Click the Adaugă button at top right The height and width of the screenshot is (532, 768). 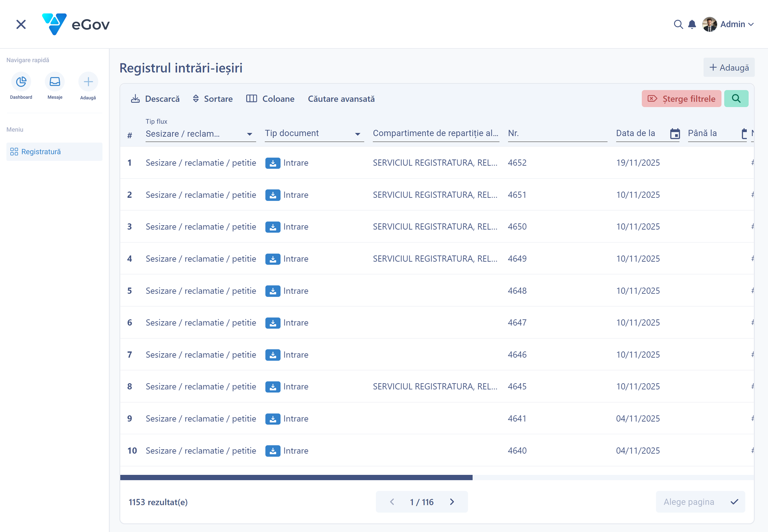click(x=729, y=68)
